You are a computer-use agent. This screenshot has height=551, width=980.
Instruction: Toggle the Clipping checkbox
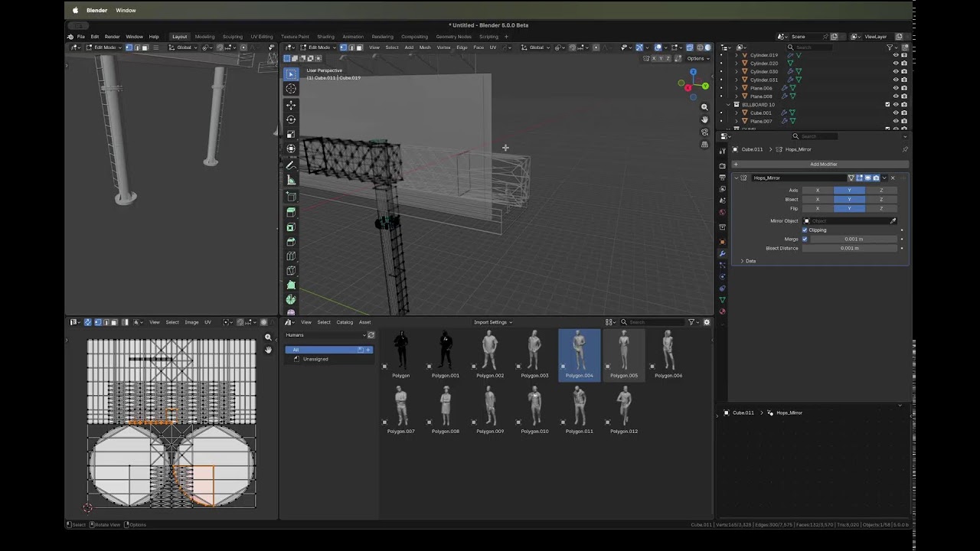(x=805, y=230)
